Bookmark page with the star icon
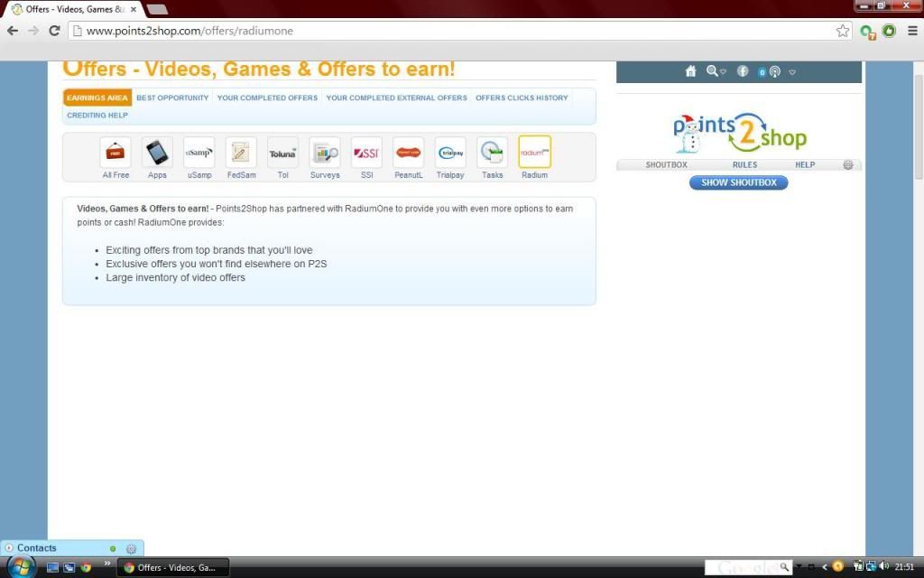The width and height of the screenshot is (924, 578). click(843, 31)
